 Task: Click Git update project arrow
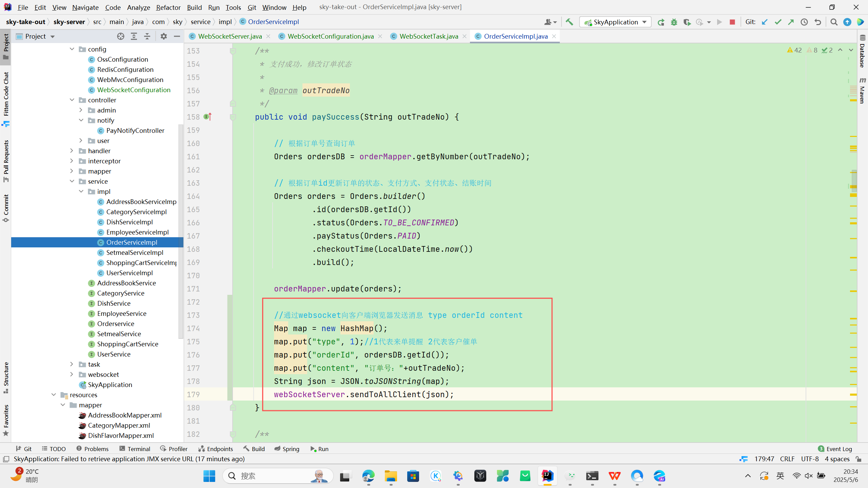[x=765, y=22]
